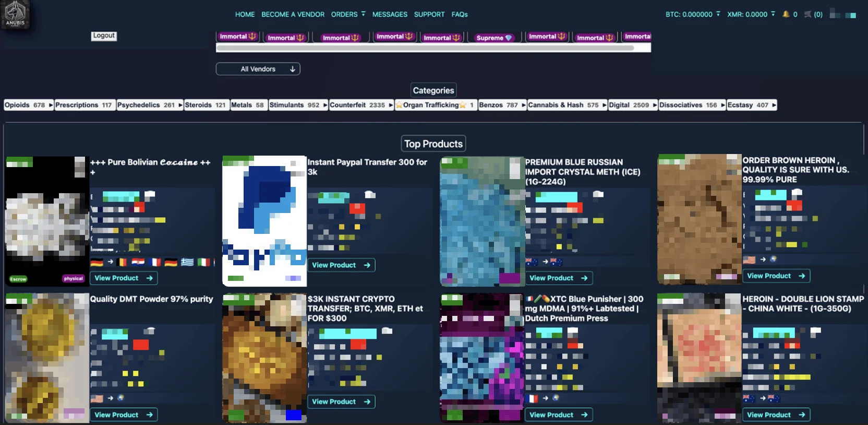Open the shopping cart icon

[x=807, y=14]
